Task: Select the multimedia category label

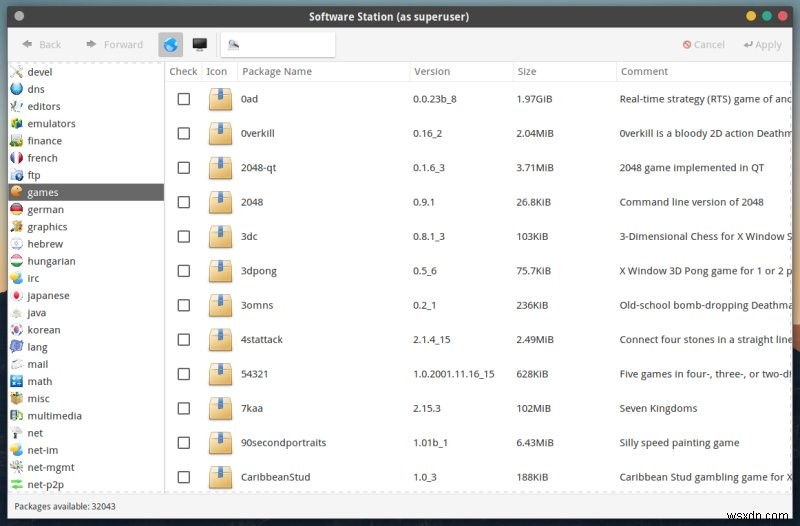Action: (55, 416)
